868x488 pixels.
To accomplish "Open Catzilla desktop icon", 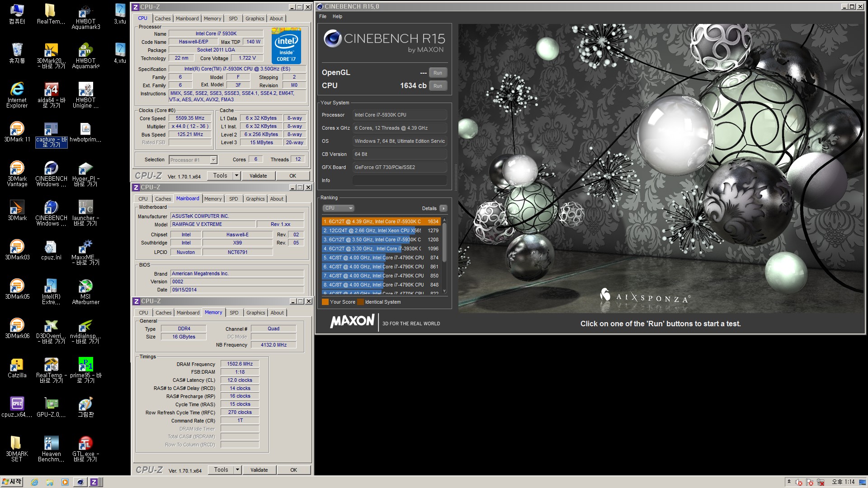I will point(17,368).
